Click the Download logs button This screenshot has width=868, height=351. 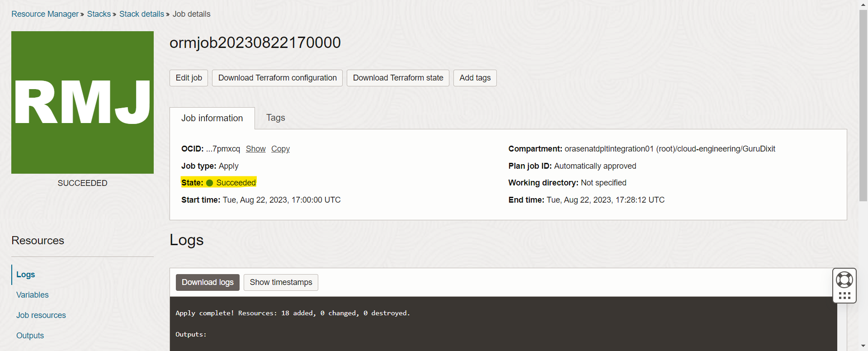pyautogui.click(x=208, y=282)
